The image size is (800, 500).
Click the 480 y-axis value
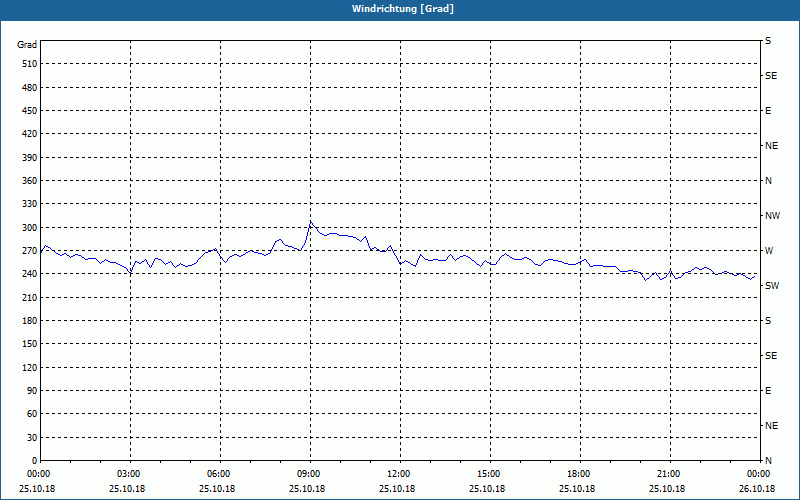point(29,87)
